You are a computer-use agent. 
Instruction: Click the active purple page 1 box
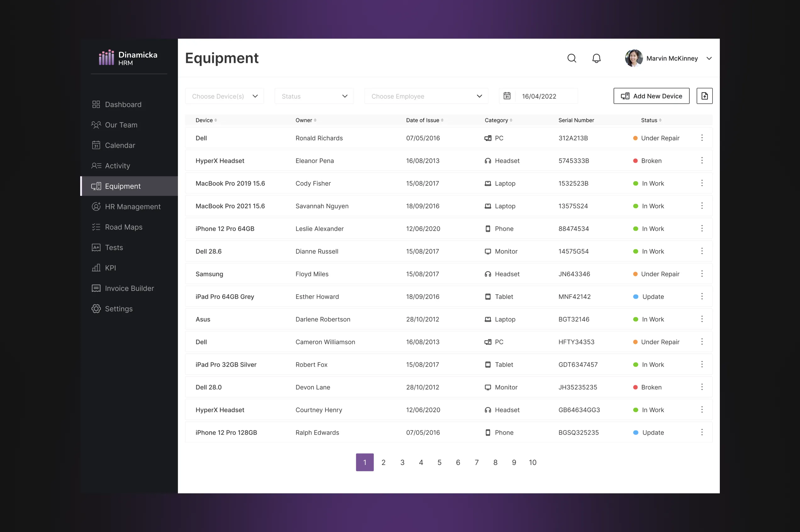(x=364, y=462)
